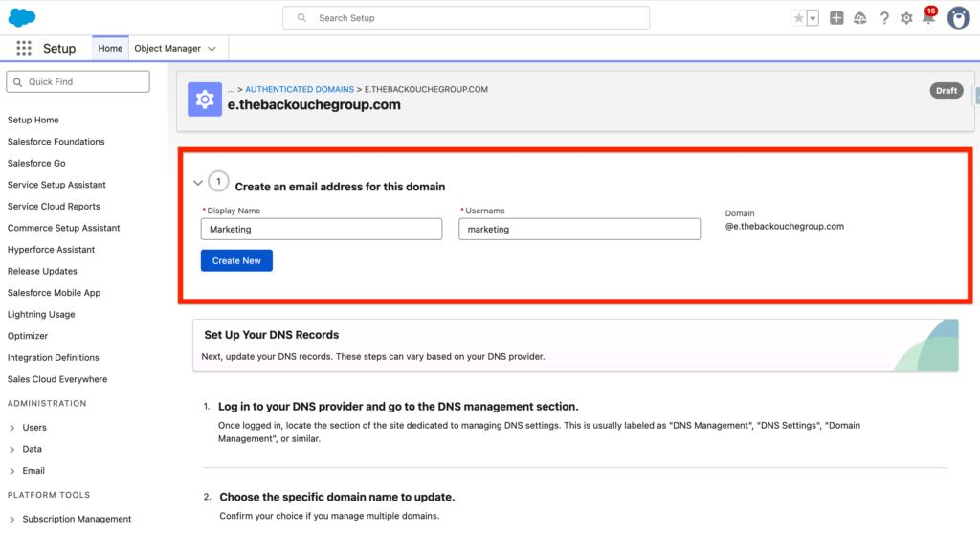
Task: Open the Setup gear menu icon
Action: tap(906, 18)
